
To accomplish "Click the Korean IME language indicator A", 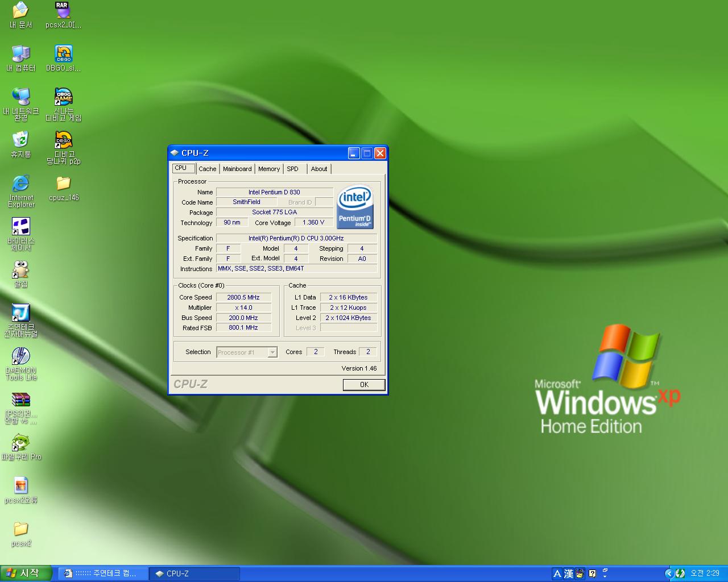I will pos(557,573).
